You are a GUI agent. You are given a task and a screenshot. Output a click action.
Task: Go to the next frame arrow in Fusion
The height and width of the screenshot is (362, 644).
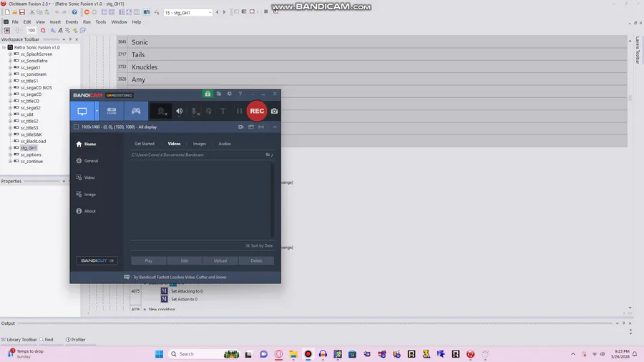pos(224,12)
